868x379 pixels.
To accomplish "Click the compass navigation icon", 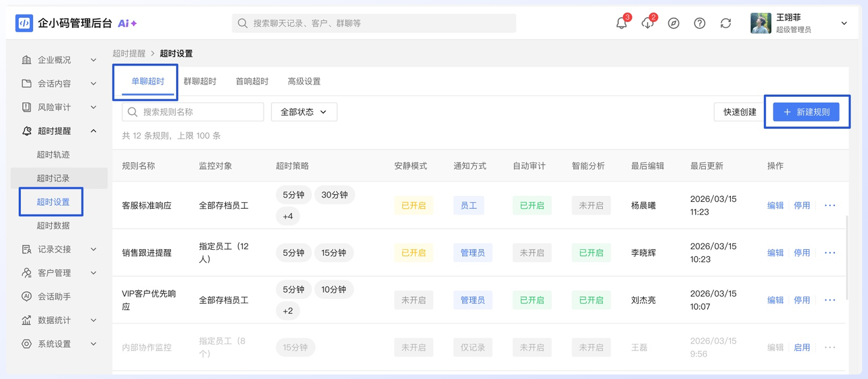I will point(673,23).
